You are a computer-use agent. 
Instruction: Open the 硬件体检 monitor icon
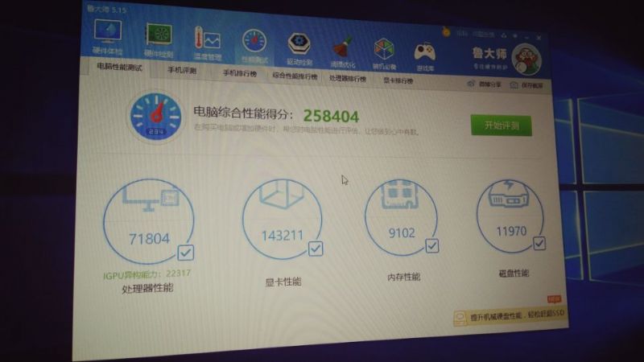(108, 32)
